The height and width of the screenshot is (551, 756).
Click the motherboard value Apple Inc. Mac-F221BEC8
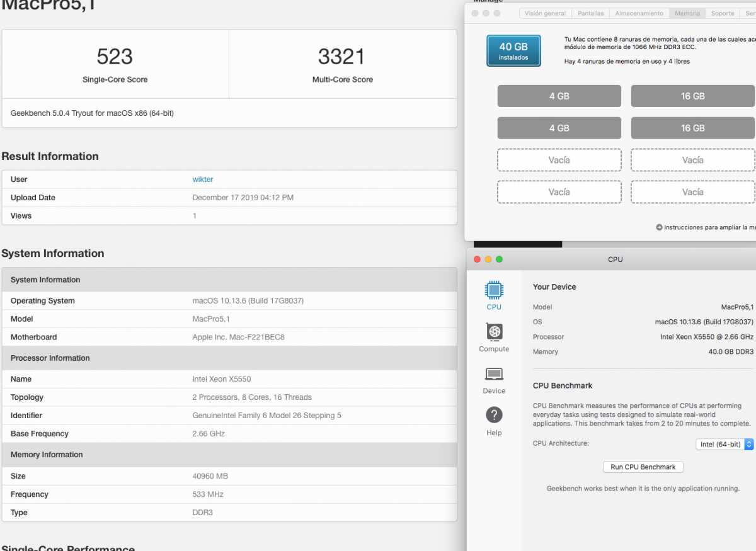pos(239,338)
